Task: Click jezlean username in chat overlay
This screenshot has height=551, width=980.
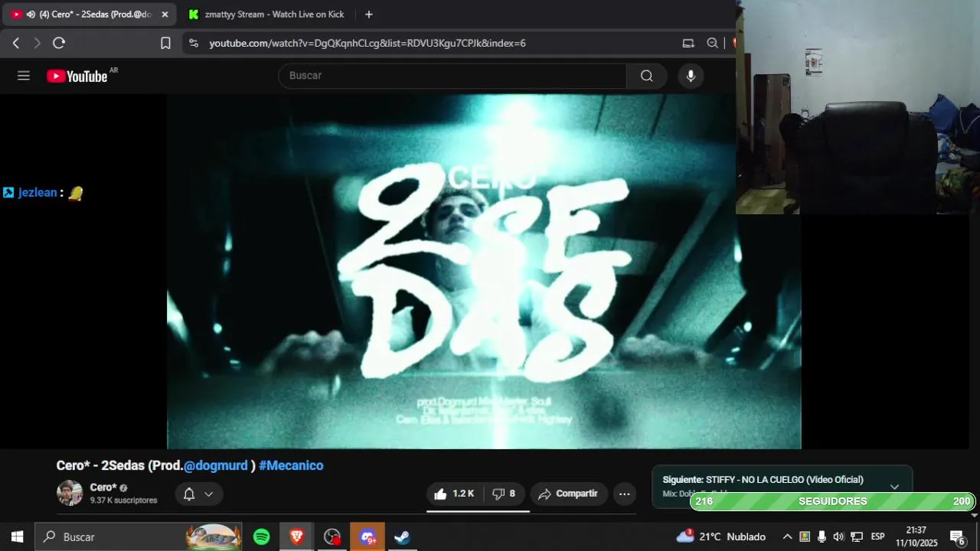Action: (38, 193)
